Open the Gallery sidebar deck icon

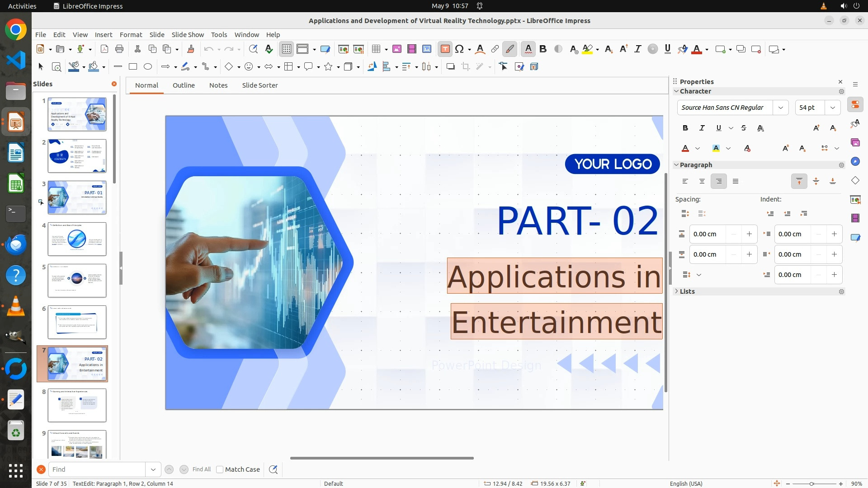point(855,143)
